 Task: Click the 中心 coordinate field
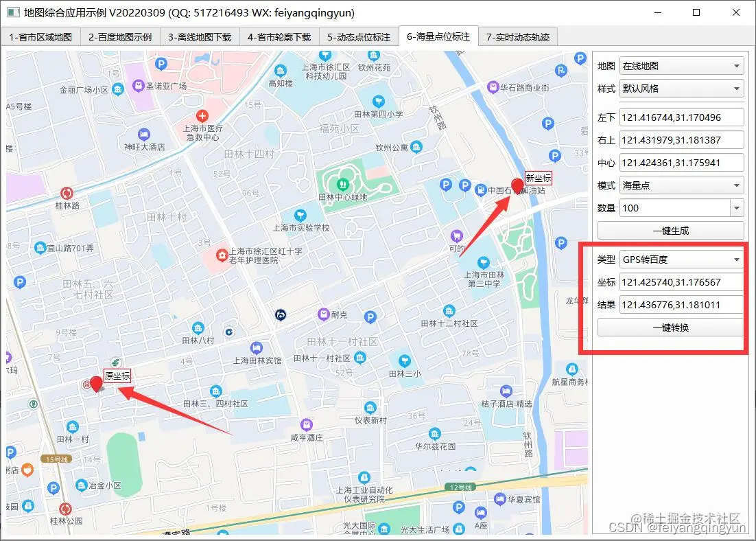point(681,163)
